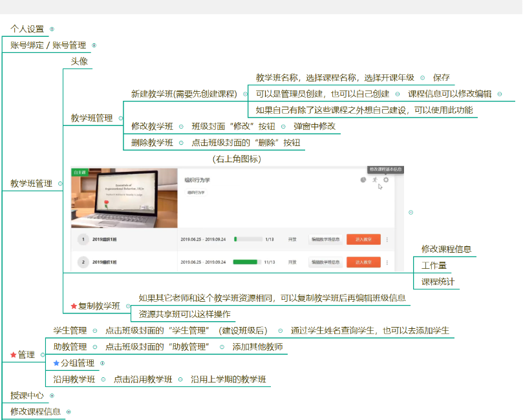Viewport: 523px width, 420px height.
Task: Open three-dot menu for second 2019组织1班 row
Action: [x=387, y=262]
